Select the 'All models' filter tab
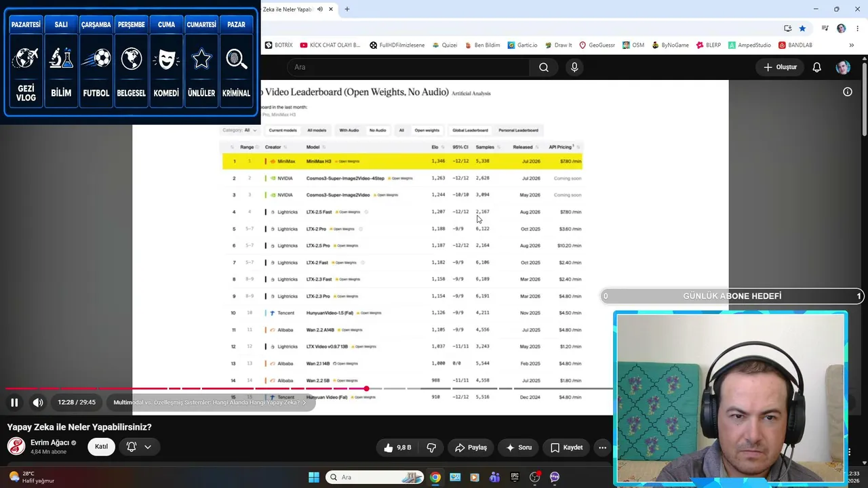This screenshot has width=868, height=488. (x=317, y=130)
